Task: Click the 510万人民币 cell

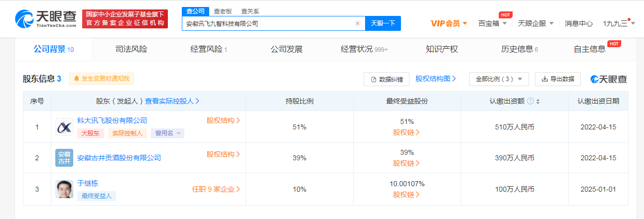Action: pyautogui.click(x=515, y=127)
